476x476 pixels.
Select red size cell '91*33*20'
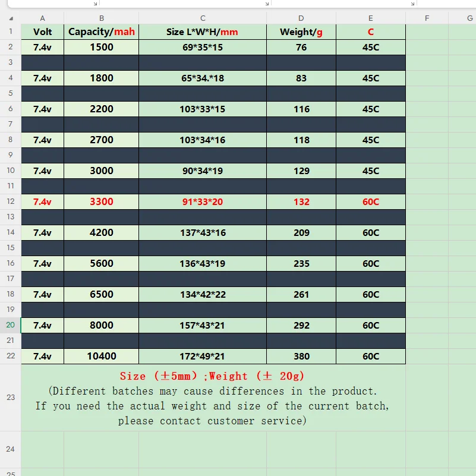[x=203, y=202]
